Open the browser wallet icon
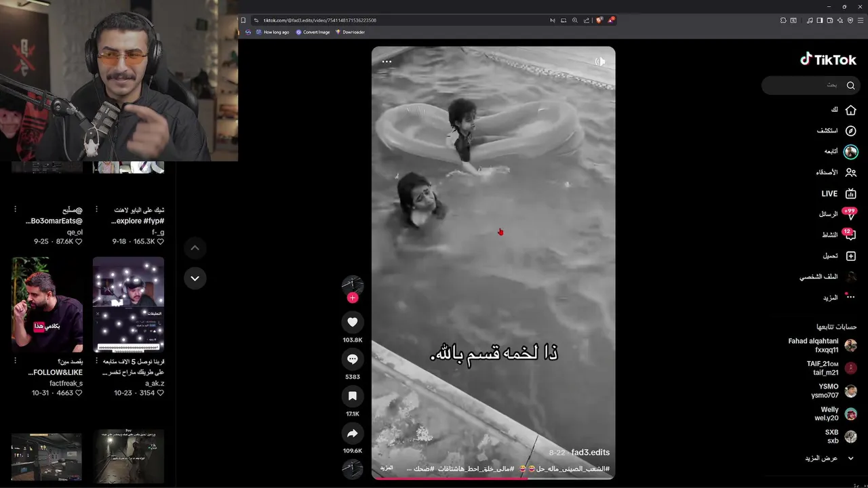The width and height of the screenshot is (868, 488). (x=830, y=20)
